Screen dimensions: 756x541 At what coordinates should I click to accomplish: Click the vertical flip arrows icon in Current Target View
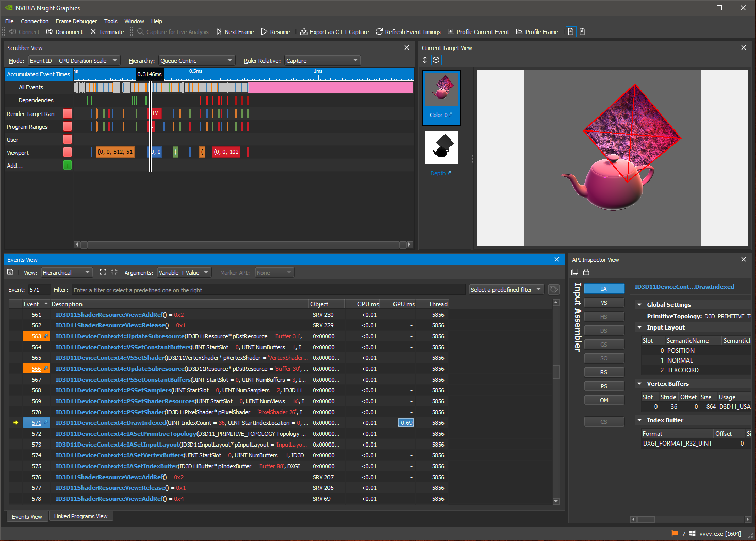[425, 60]
